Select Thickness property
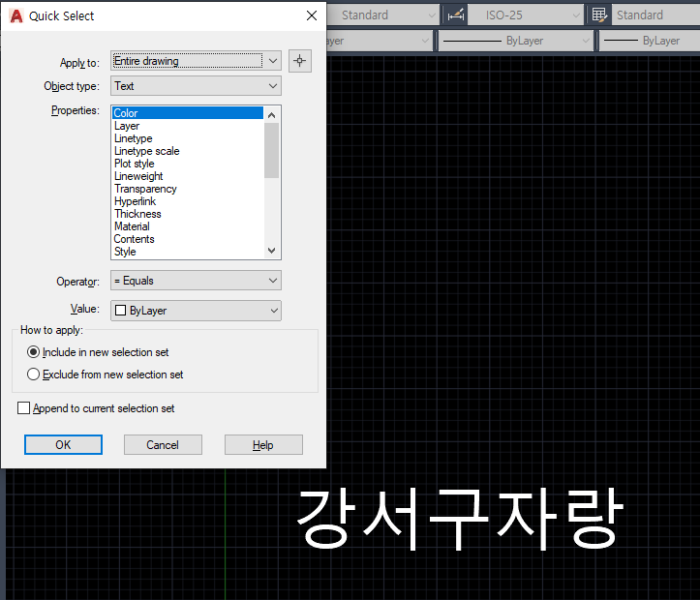Image resolution: width=700 pixels, height=600 pixels. pyautogui.click(x=188, y=214)
